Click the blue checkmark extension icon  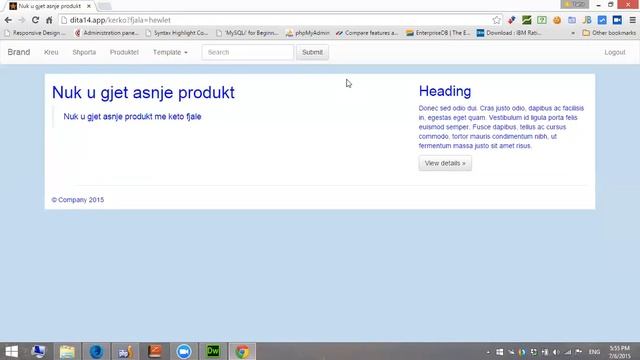pos(602,20)
